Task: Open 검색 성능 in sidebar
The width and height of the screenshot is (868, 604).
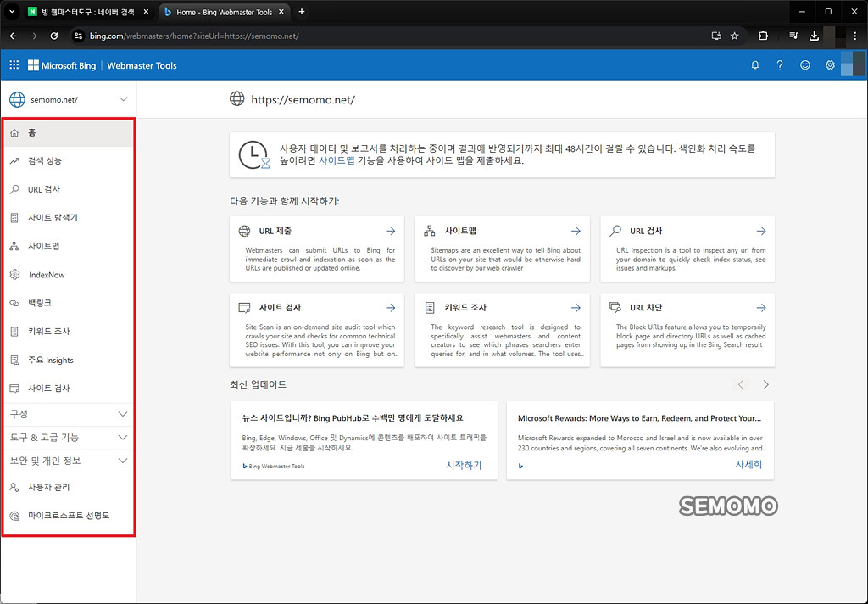Action: tap(69, 161)
